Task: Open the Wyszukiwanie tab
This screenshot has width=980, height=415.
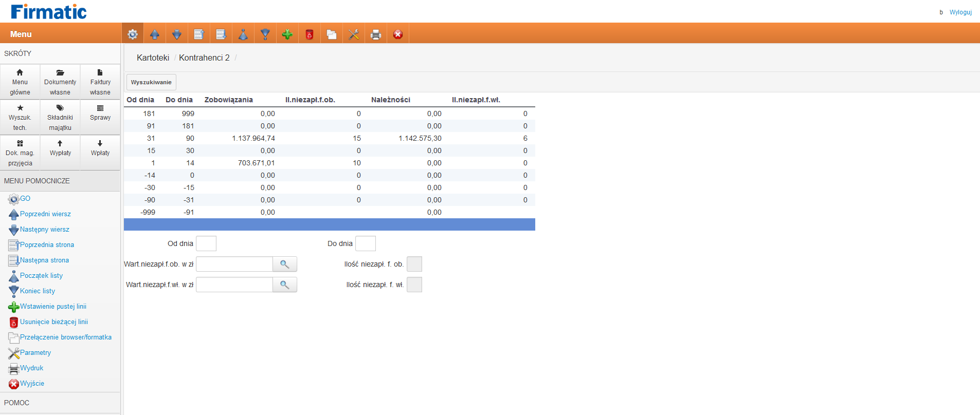Action: point(151,82)
